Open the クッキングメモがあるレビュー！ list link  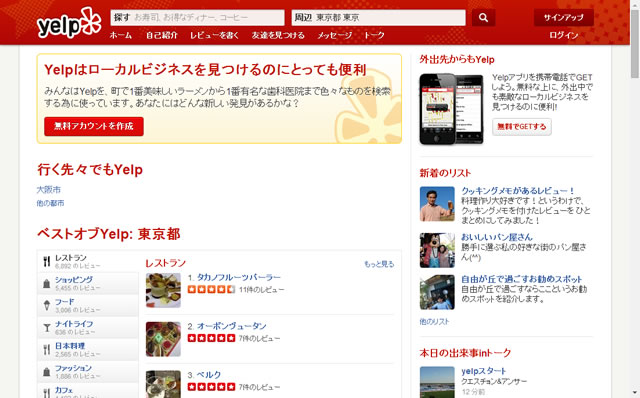tap(518, 191)
